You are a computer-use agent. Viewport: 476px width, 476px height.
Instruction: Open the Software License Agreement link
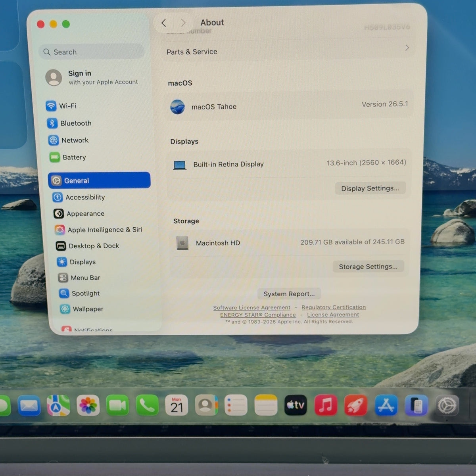click(251, 307)
